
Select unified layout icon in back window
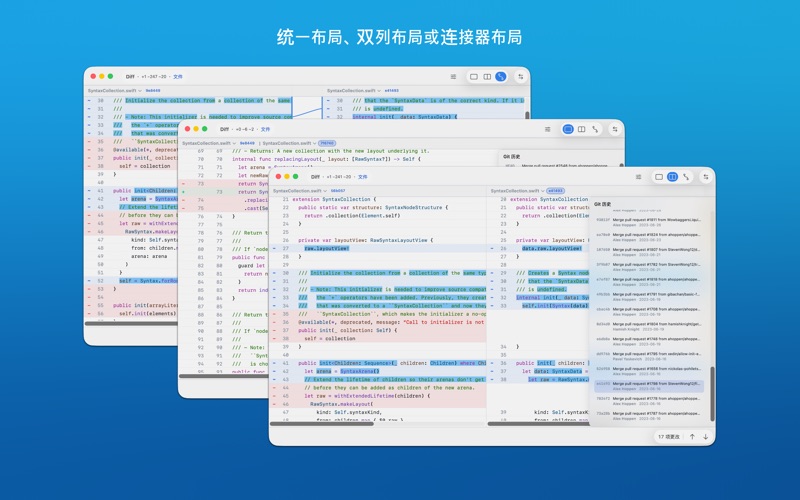pos(473,77)
